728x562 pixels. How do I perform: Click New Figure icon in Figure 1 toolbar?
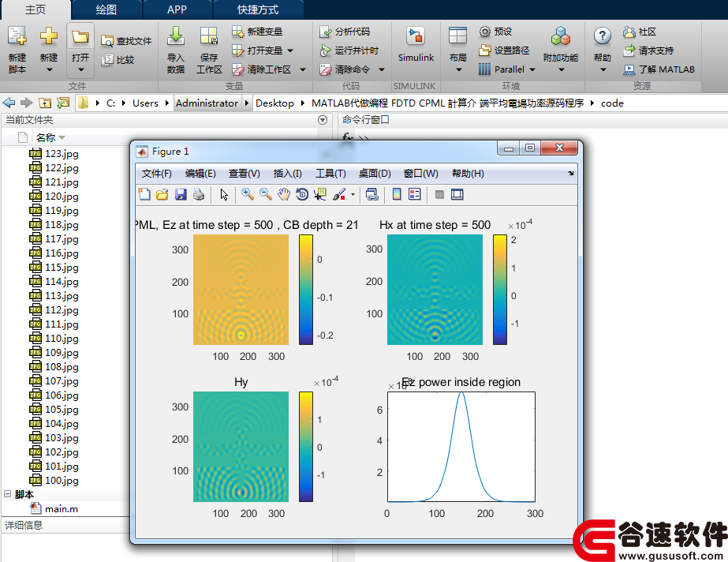[144, 194]
